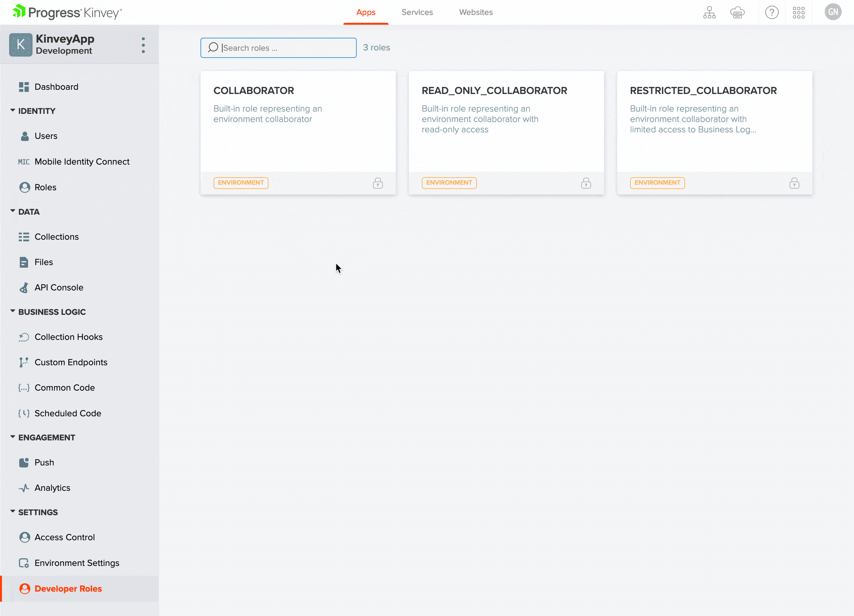Viewport: 854px width, 616px height.
Task: Open the apps grid launcher icon
Action: (798, 12)
